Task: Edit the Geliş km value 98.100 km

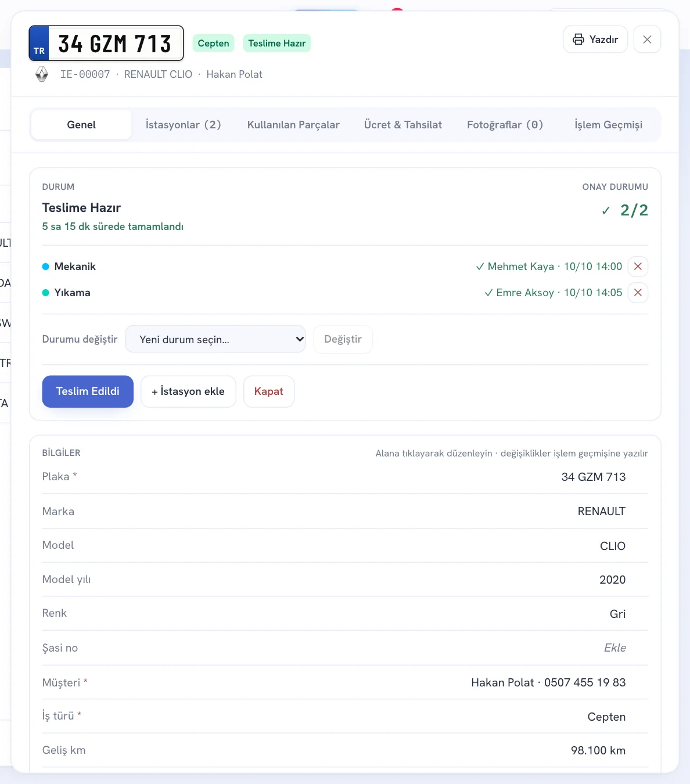Action: point(598,750)
